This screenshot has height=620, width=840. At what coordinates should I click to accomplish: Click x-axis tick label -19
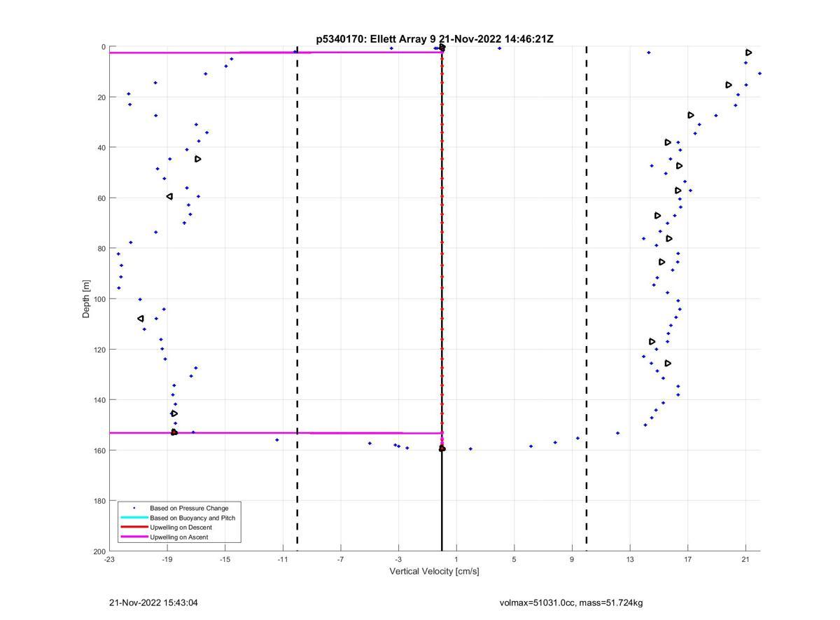[x=167, y=560]
